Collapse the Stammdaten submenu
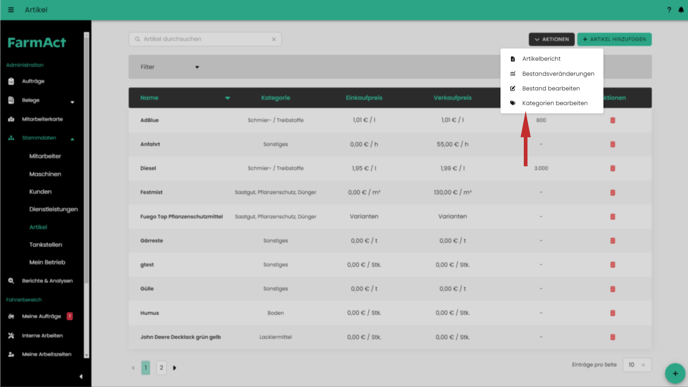Viewport: 688px width, 387px height. click(72, 139)
